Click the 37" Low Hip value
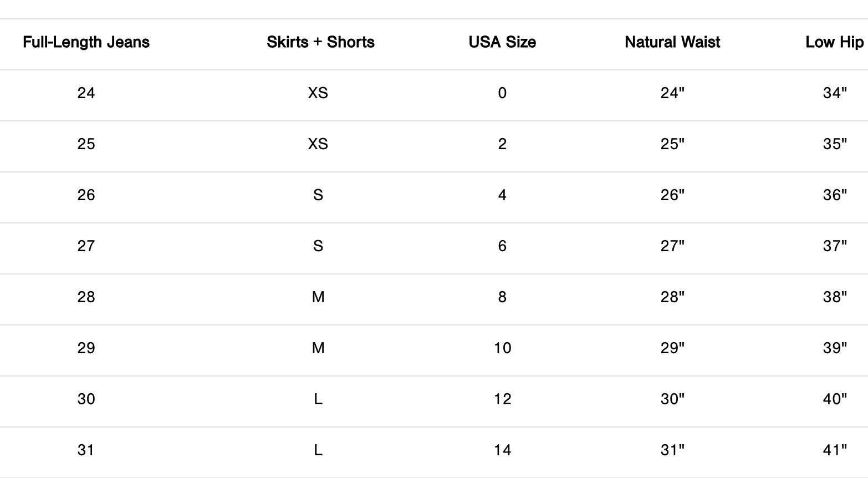The height and width of the screenshot is (478, 868). (835, 246)
